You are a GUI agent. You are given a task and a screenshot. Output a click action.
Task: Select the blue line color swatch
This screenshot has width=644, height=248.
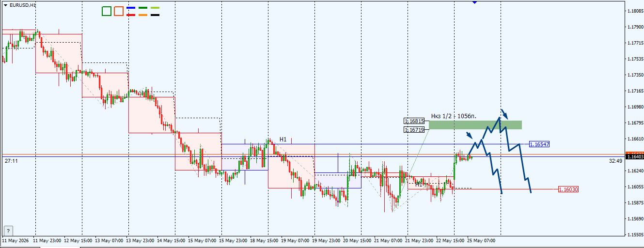131,8
